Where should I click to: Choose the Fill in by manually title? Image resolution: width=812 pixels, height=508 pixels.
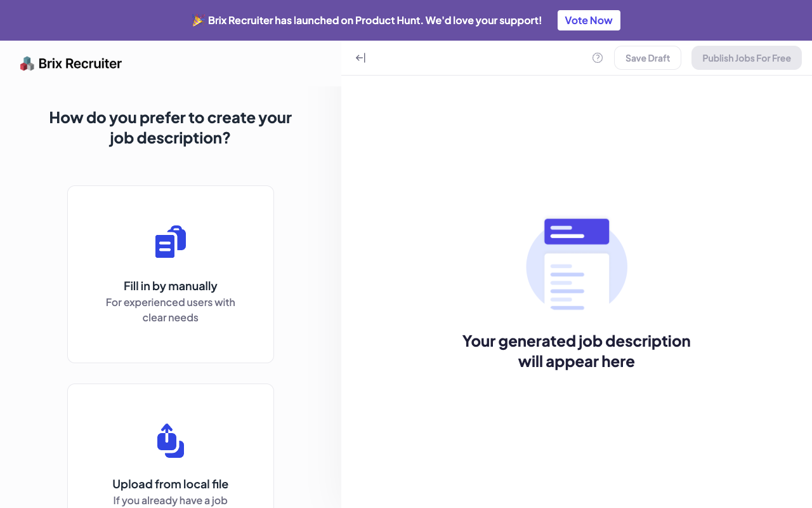tap(171, 286)
